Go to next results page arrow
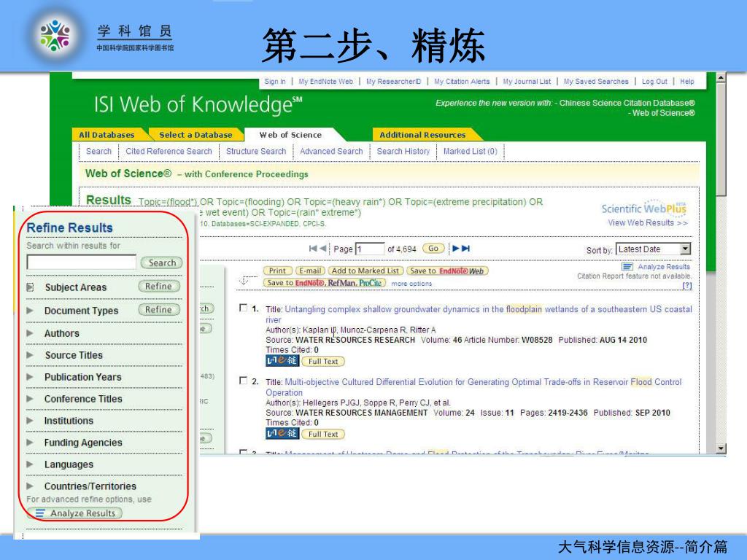This screenshot has width=747, height=560. click(455, 248)
